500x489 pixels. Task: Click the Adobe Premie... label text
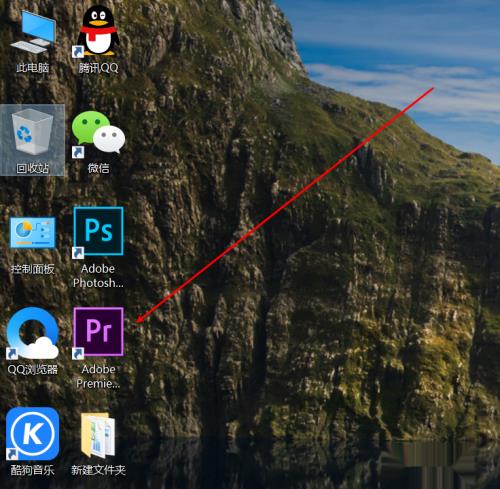click(x=98, y=376)
